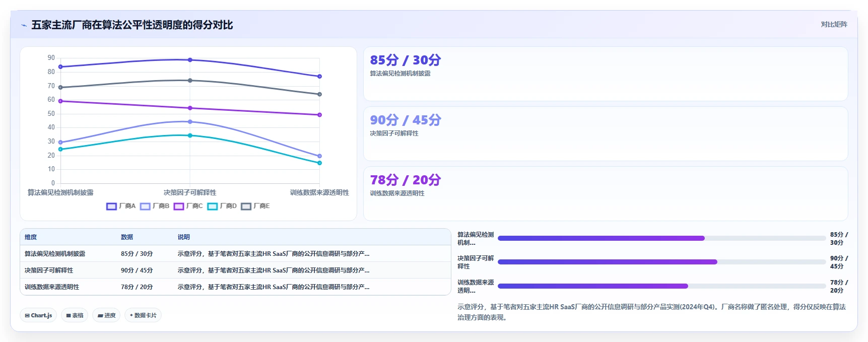Click the 数据 column header
Viewport: 868px width, 342px height.
tap(127, 237)
